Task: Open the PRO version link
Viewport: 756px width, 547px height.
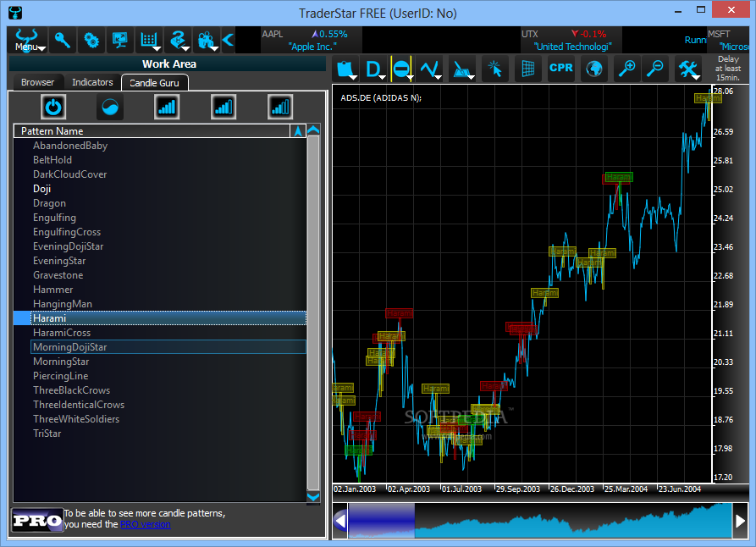Action: [145, 524]
